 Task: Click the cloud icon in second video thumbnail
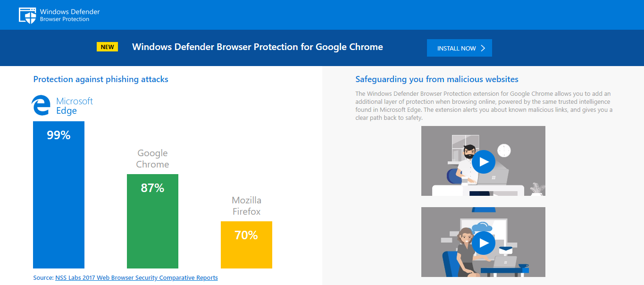point(482,227)
